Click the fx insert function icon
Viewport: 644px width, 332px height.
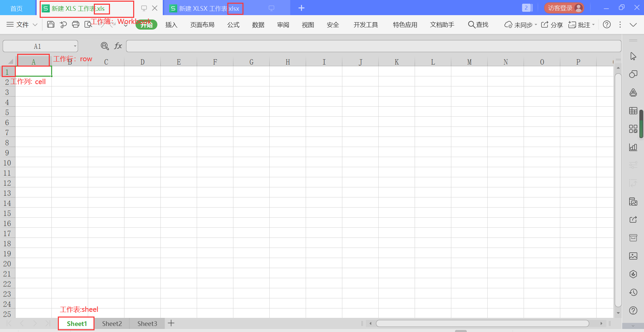[118, 46]
